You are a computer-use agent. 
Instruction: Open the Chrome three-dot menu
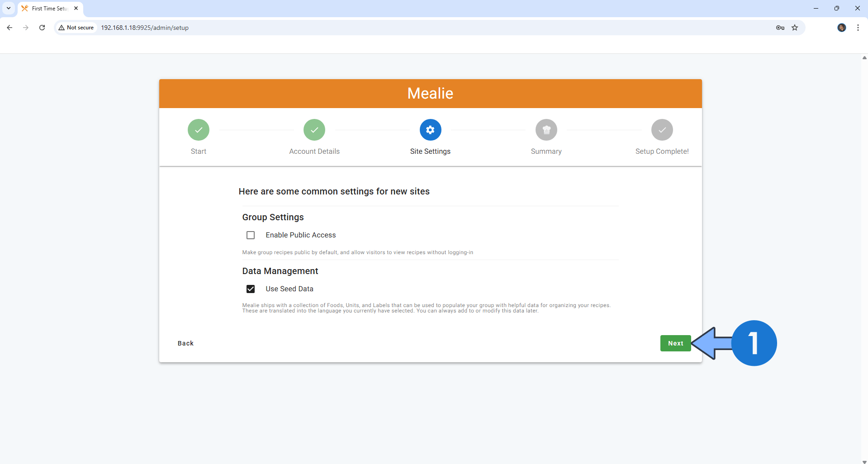tap(858, 28)
